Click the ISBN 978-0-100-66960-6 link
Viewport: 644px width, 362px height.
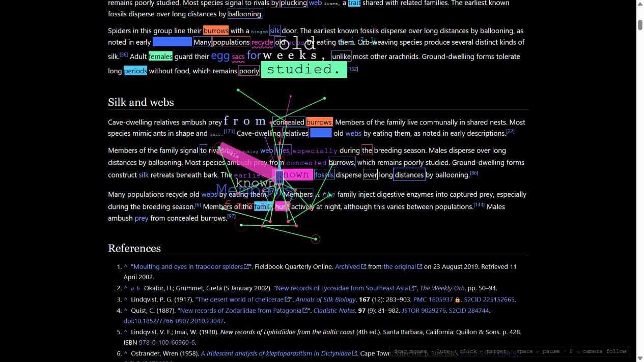[x=166, y=342]
